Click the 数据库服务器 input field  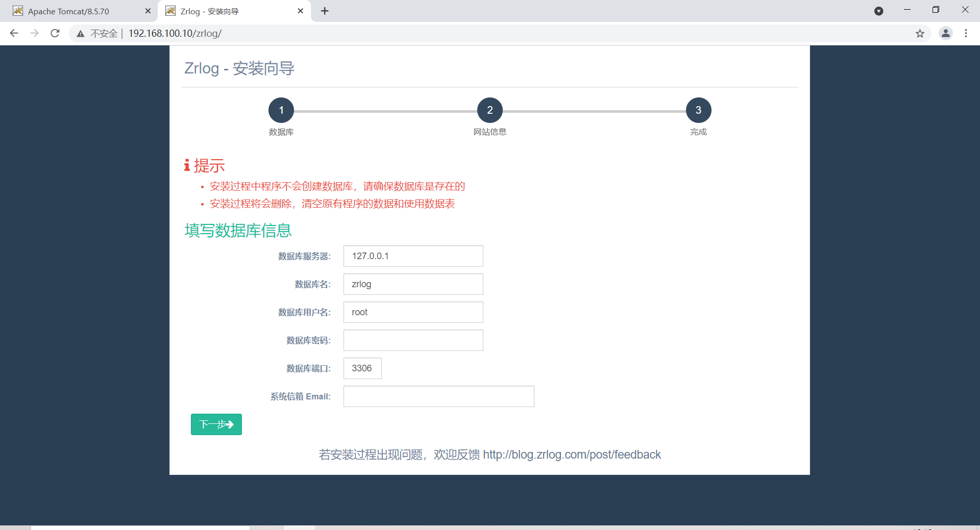pos(413,256)
